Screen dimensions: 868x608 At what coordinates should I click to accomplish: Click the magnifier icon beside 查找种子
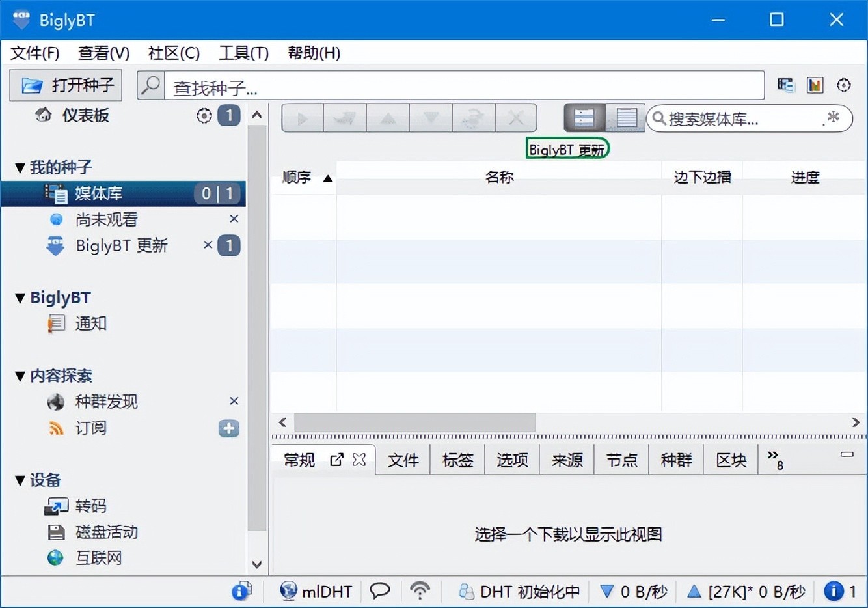click(x=151, y=85)
